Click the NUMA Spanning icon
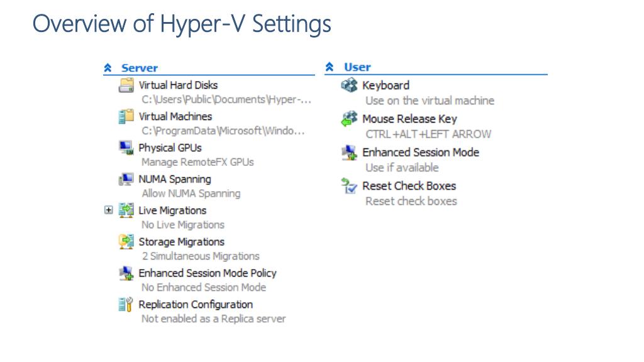Viewport: 644px width, 362px height. 126,179
